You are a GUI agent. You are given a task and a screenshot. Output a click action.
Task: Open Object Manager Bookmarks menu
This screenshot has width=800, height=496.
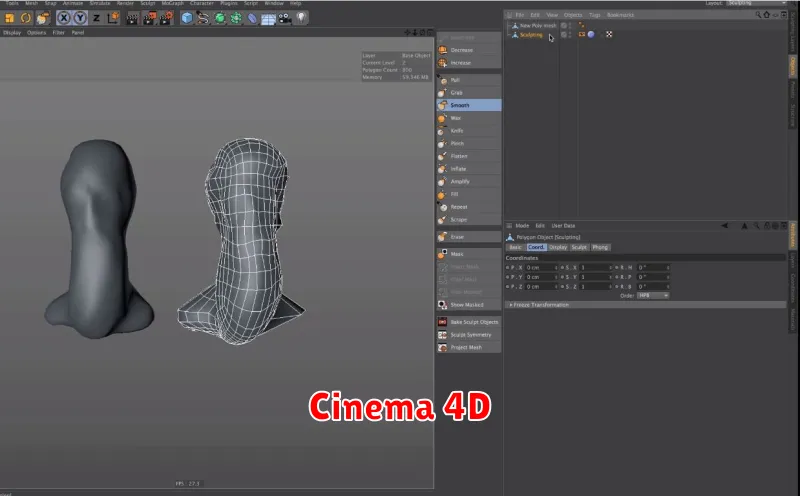click(x=620, y=15)
